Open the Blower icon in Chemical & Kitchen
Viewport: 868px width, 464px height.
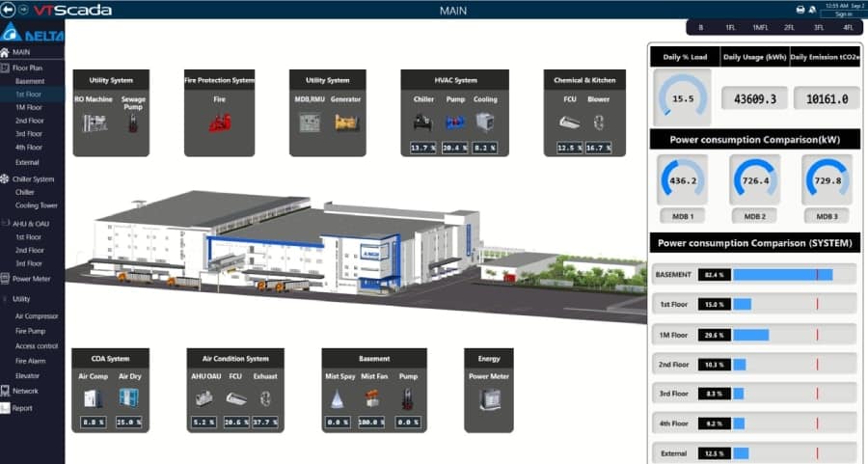[600, 123]
